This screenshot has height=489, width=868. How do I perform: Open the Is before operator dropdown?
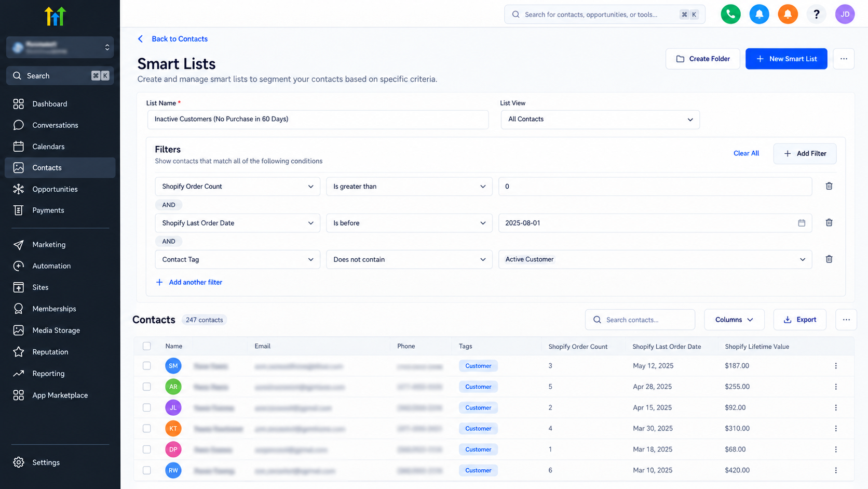[409, 223]
